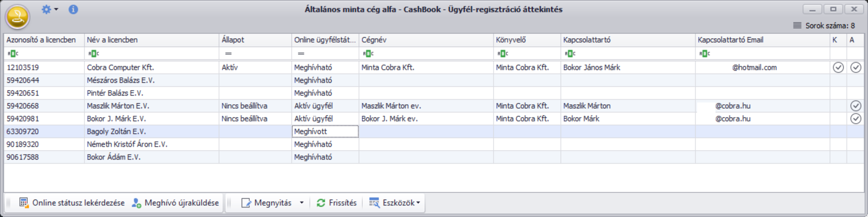Click the Online státusz lekérdezése icon
Viewport: 868px width, 217px height.
click(x=24, y=203)
